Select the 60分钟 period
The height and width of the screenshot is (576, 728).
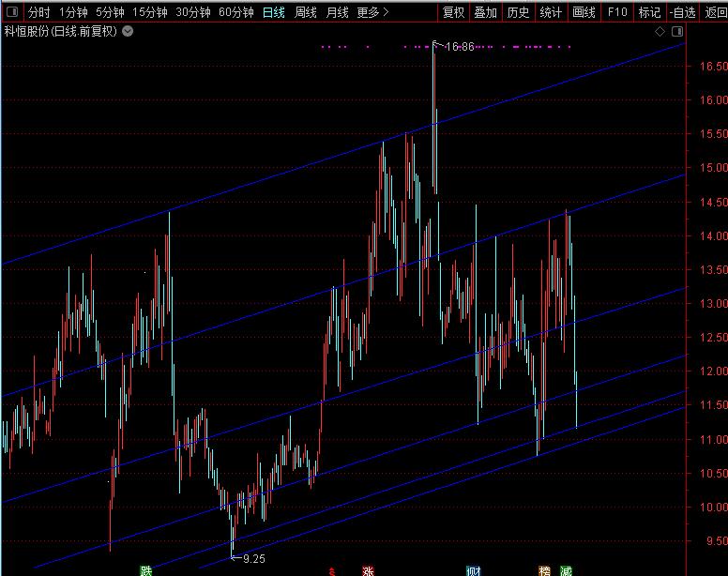236,12
